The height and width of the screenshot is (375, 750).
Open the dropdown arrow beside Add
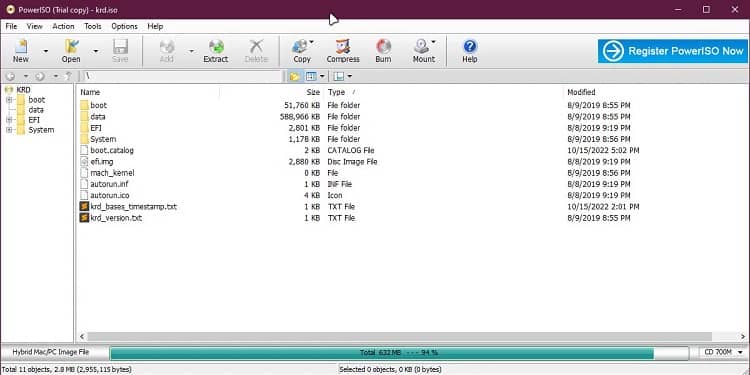click(x=191, y=51)
